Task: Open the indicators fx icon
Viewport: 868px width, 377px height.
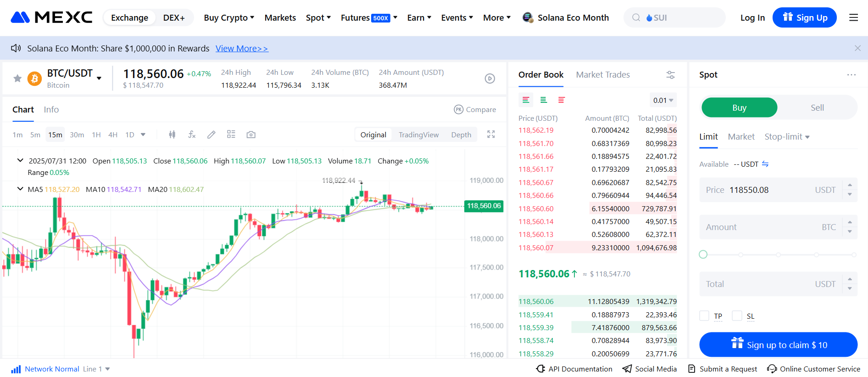Action: pos(192,135)
